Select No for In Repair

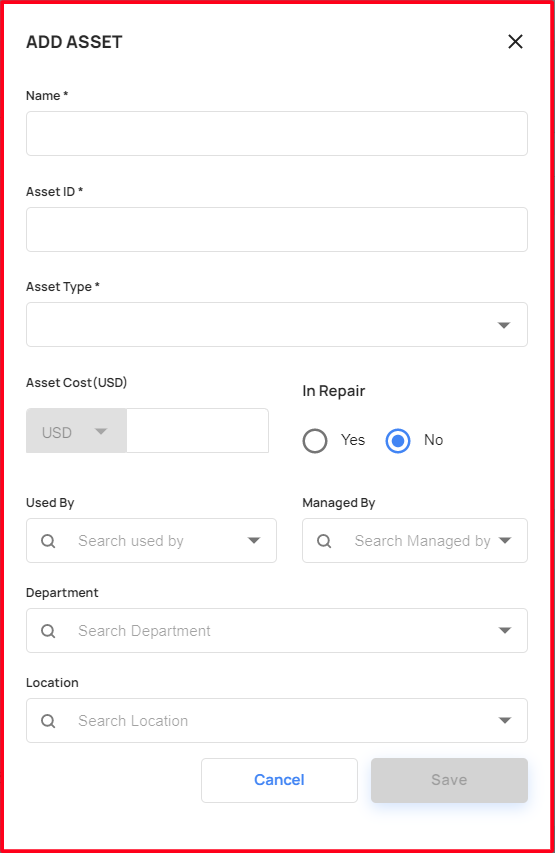point(398,441)
